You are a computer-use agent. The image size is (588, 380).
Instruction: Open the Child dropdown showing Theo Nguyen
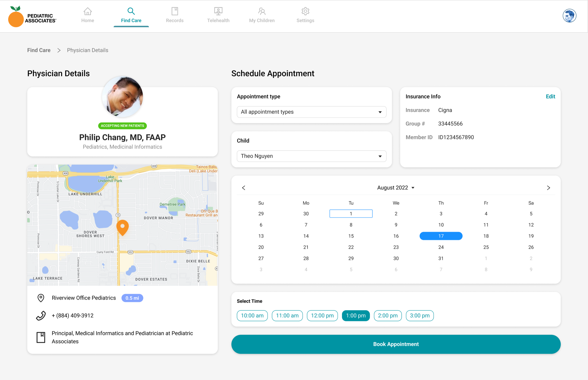point(311,156)
